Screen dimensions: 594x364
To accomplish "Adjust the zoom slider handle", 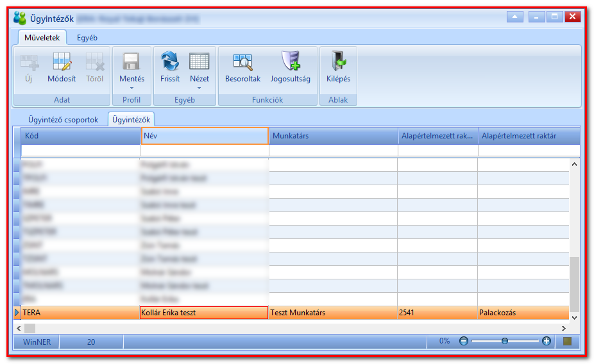I will point(505,341).
